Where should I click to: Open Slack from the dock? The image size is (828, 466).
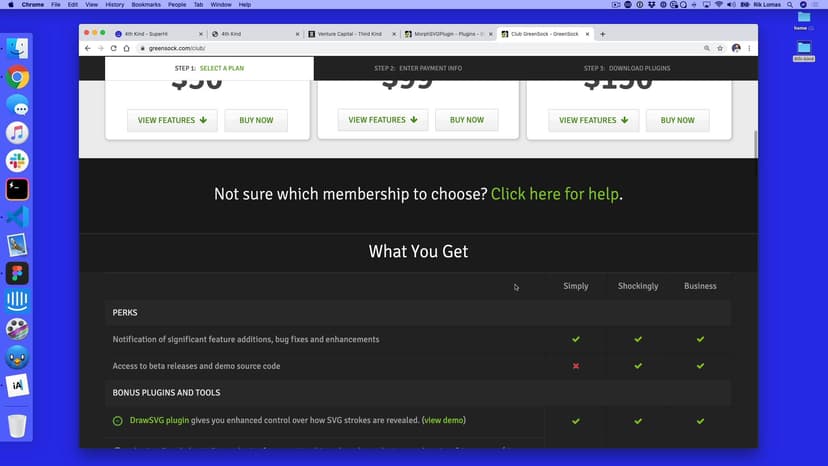(x=17, y=161)
